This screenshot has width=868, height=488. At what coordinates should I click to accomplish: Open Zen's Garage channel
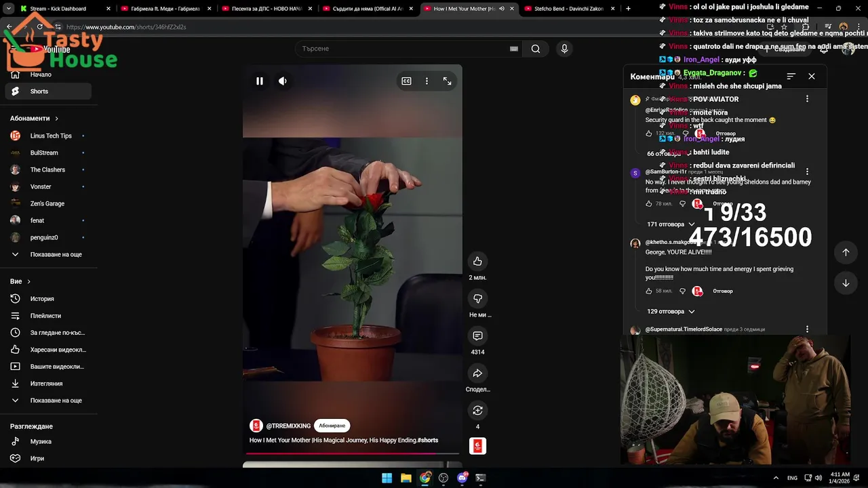[x=47, y=203]
